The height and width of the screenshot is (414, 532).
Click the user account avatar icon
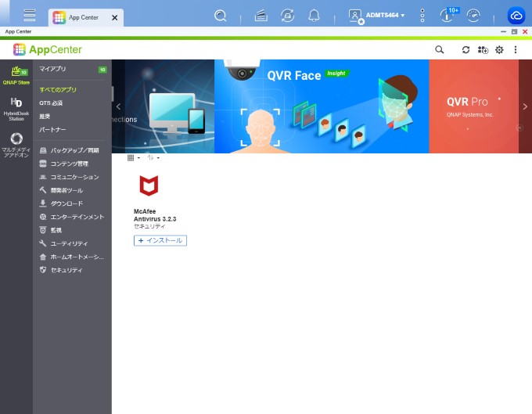[x=355, y=16]
